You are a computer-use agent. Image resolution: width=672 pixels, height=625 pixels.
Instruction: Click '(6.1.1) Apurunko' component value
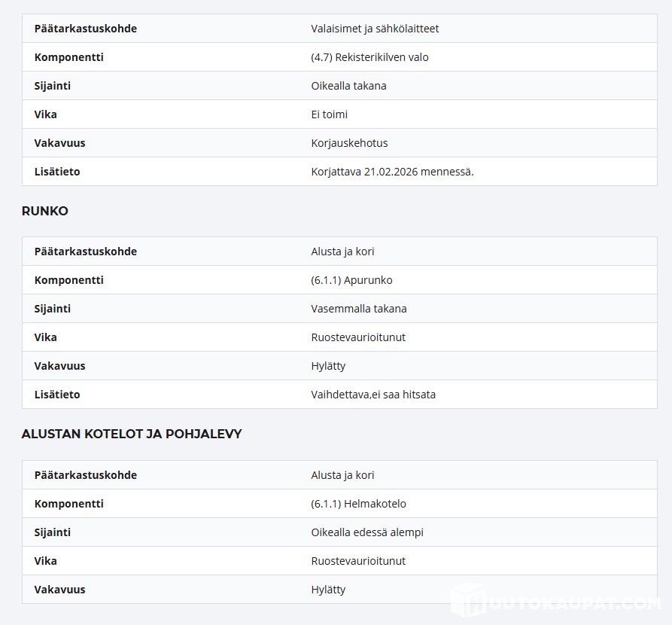point(351,280)
